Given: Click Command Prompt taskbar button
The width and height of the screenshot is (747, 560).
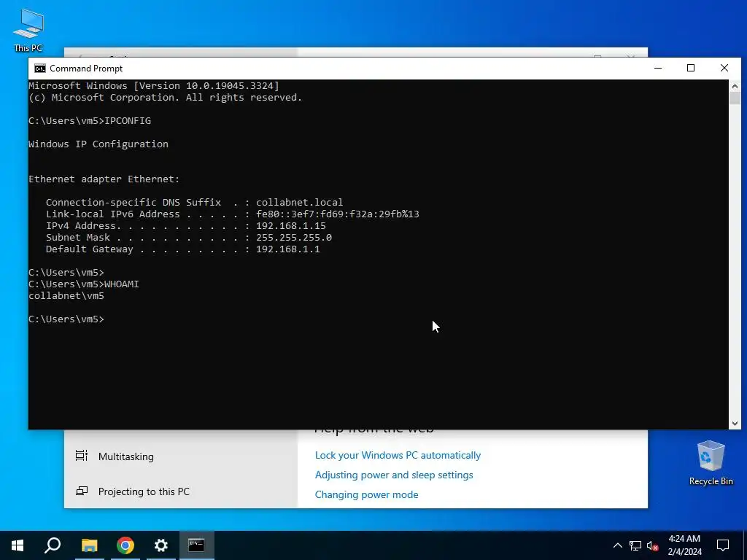Looking at the screenshot, I should click(196, 545).
